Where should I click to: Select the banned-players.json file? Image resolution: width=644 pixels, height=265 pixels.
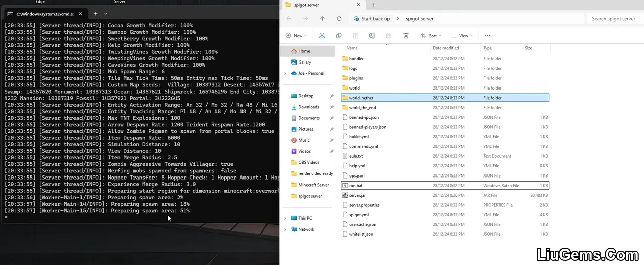368,127
